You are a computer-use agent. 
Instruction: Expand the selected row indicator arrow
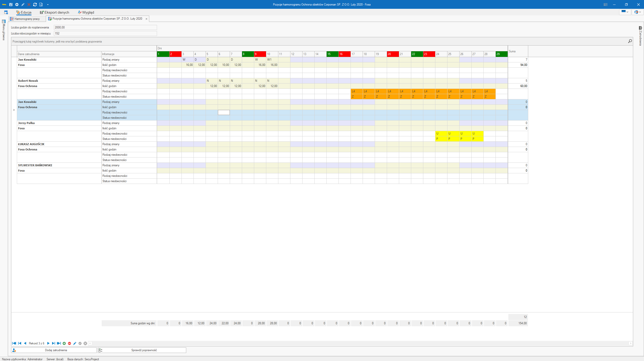click(14, 110)
